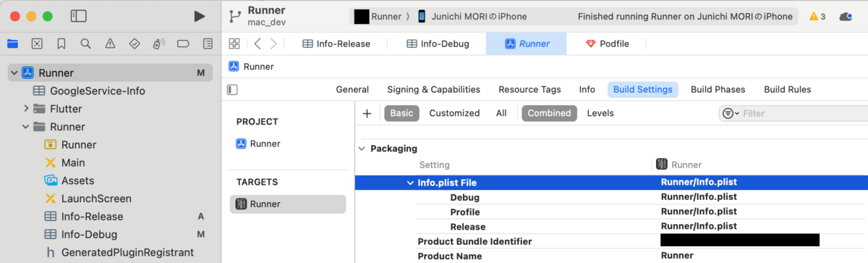Open the Debug navigator spray icon
Image resolution: width=868 pixels, height=263 pixels.
(x=158, y=43)
